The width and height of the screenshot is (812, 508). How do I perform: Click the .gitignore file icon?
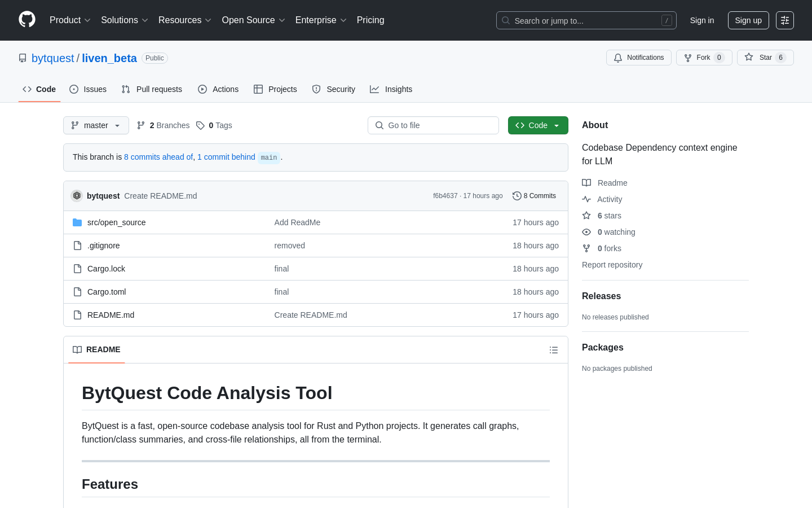point(77,246)
